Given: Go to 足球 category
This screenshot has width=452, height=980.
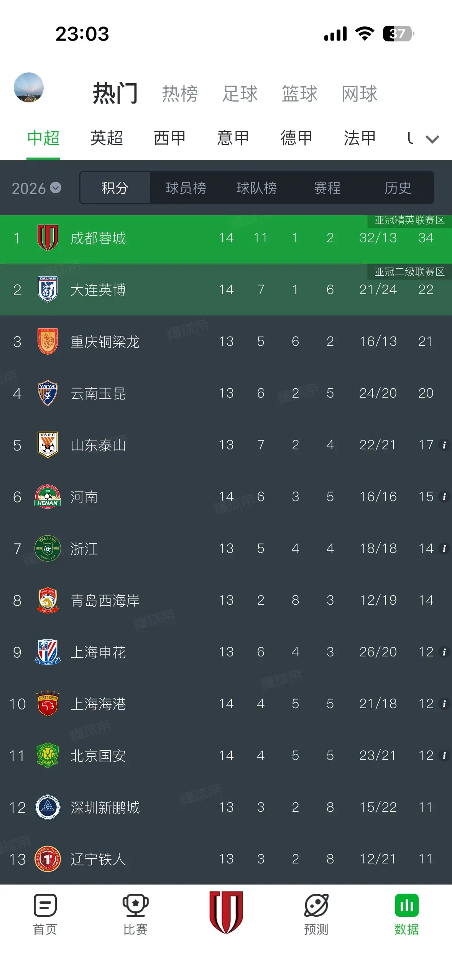Looking at the screenshot, I should click(x=240, y=94).
